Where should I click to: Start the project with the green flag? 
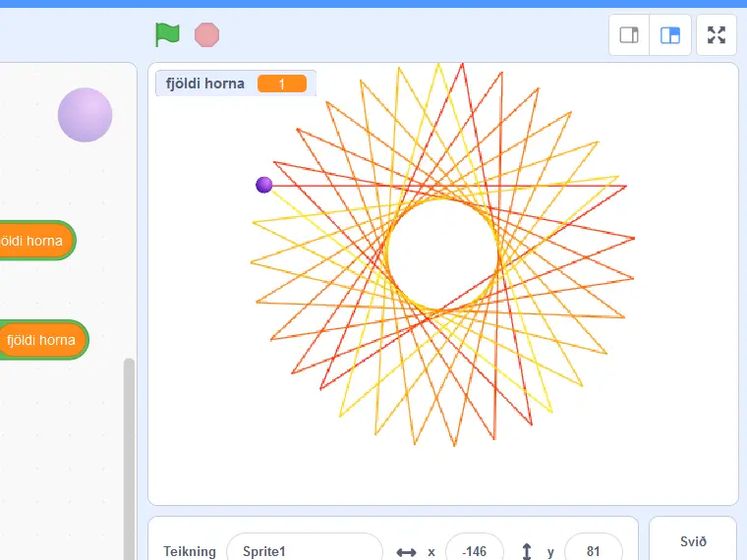click(x=167, y=34)
